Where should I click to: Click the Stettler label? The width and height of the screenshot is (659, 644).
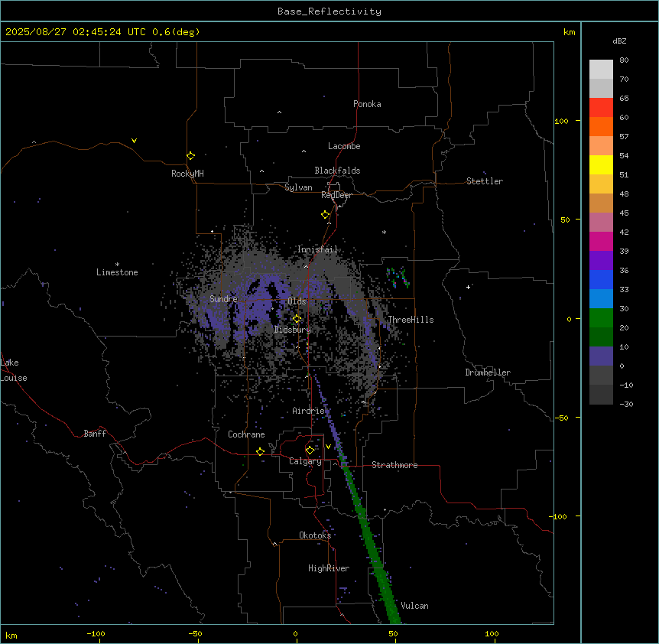pyautogui.click(x=485, y=181)
